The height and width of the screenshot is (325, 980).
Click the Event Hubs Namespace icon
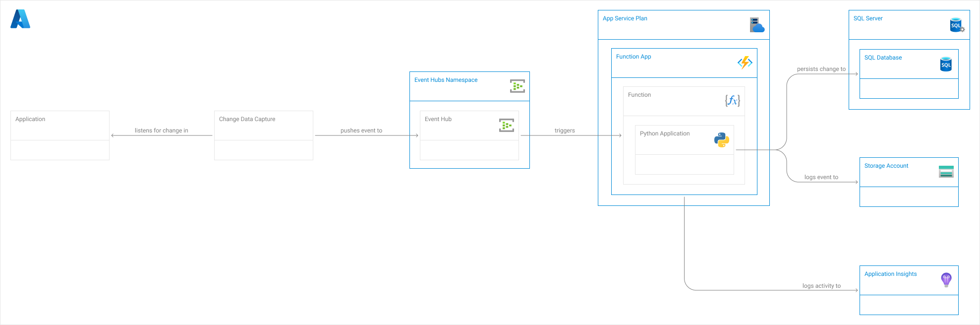pos(518,86)
